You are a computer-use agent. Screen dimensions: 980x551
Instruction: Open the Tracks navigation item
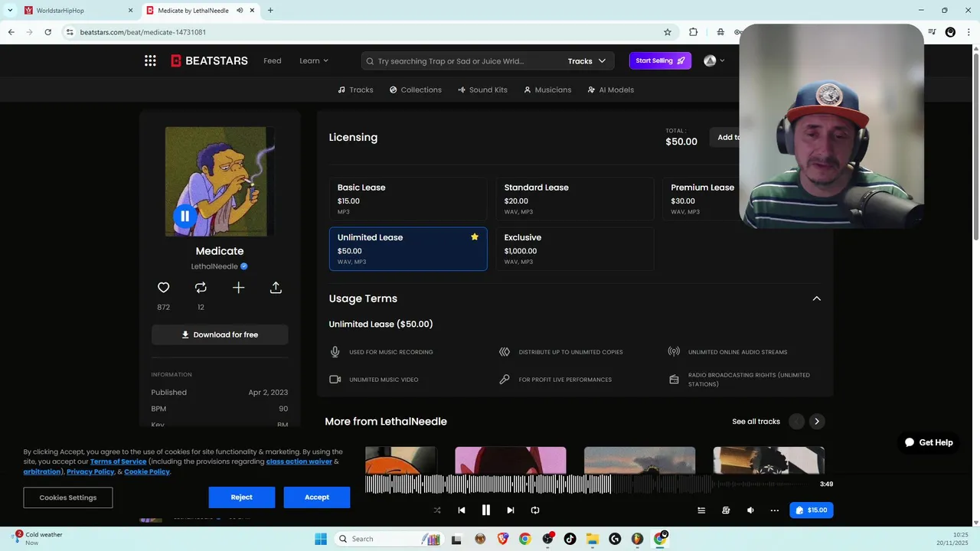tap(356, 90)
